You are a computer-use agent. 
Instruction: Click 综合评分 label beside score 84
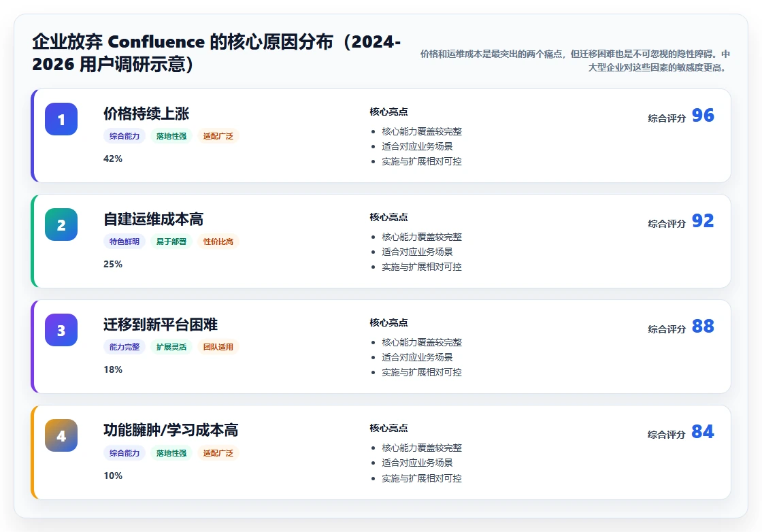tap(667, 434)
